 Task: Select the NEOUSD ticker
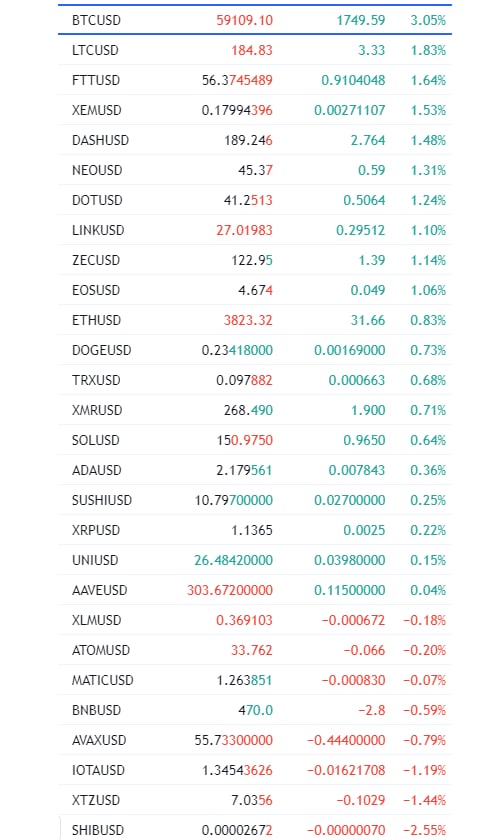[x=97, y=170]
